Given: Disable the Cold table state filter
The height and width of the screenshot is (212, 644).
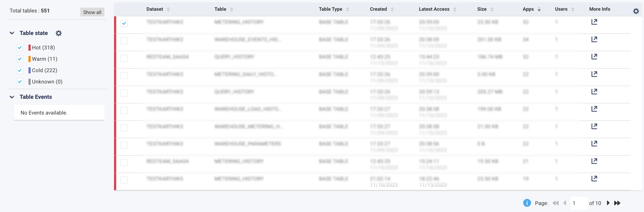Looking at the screenshot, I should [20, 70].
